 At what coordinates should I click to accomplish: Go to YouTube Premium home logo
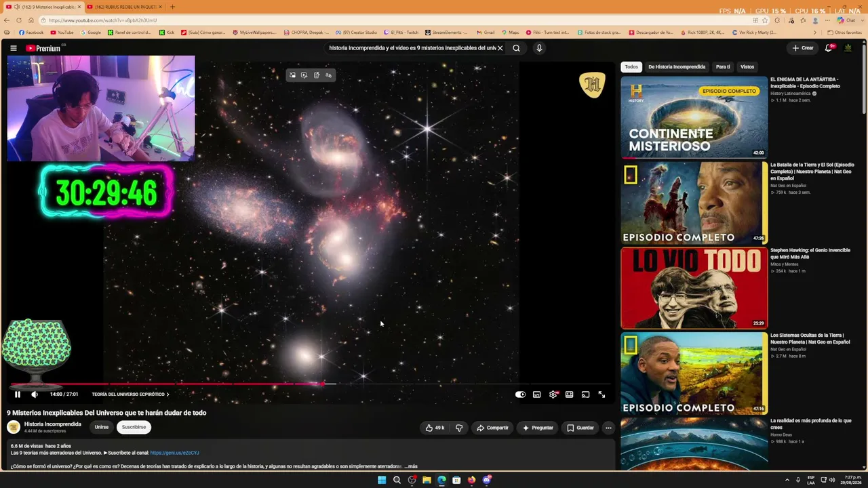pos(45,48)
